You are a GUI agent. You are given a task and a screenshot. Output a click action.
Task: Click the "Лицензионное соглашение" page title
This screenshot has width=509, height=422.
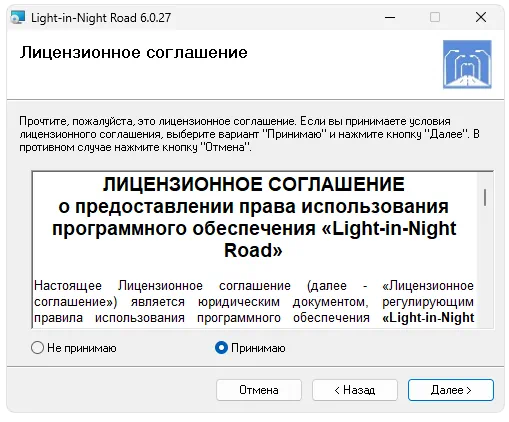[134, 53]
